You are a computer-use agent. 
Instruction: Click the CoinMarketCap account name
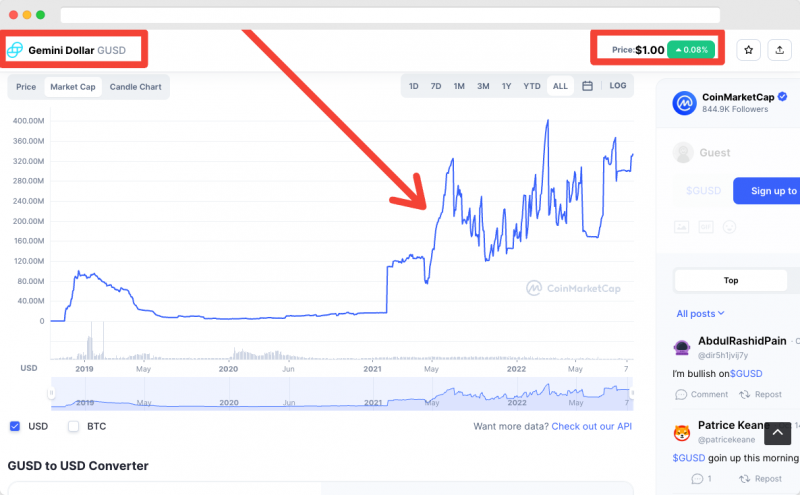pyautogui.click(x=738, y=97)
